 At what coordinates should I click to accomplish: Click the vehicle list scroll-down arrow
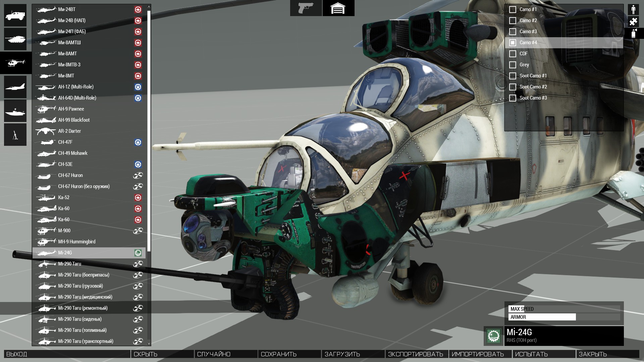tap(149, 343)
